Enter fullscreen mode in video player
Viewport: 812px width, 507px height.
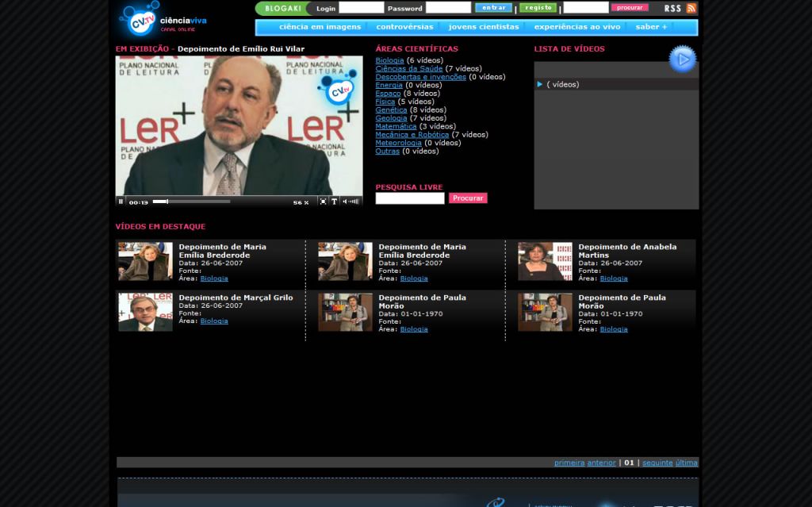tap(323, 202)
